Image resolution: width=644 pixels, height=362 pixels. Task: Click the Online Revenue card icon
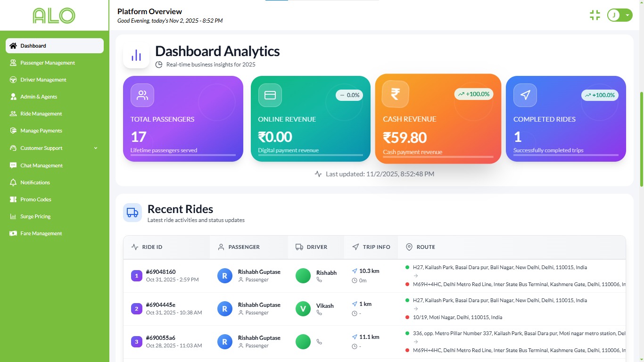pos(270,95)
